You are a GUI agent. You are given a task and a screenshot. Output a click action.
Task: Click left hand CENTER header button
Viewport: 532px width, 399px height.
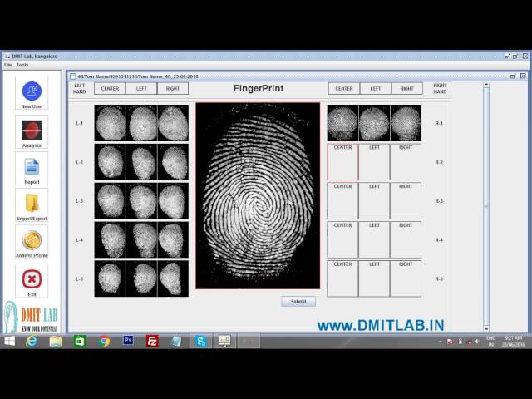click(110, 89)
